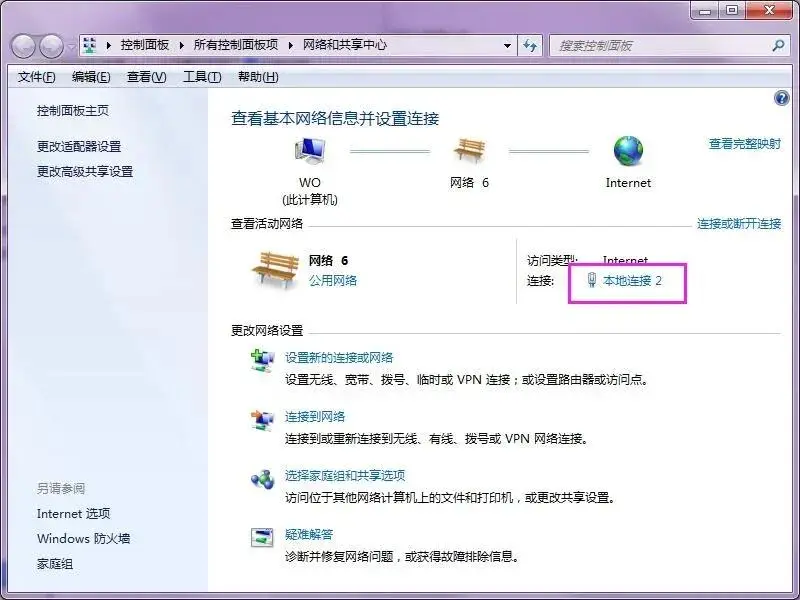Viewport: 800px width, 600px height.
Task: Expand the 控制面板 breadcrumb arrow
Action: [x=180, y=45]
